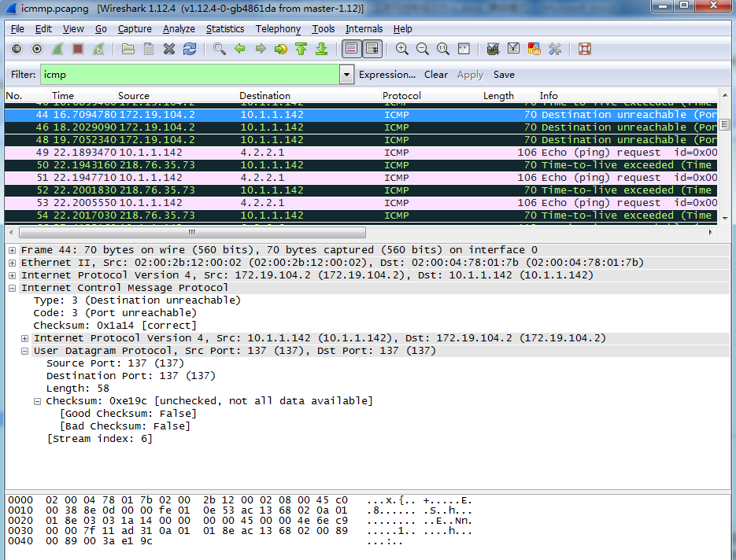Sort by the Source column header
Image resolution: width=736 pixels, height=560 pixels.
tap(177, 96)
